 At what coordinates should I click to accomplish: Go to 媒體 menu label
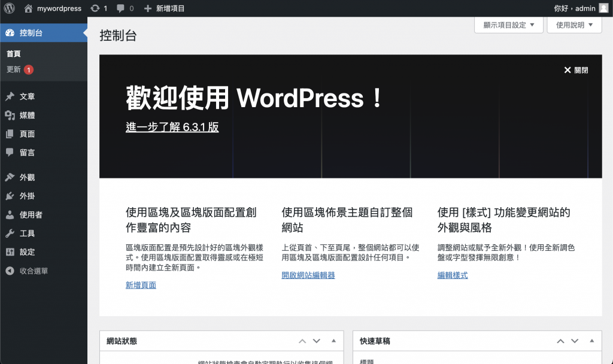tap(28, 115)
